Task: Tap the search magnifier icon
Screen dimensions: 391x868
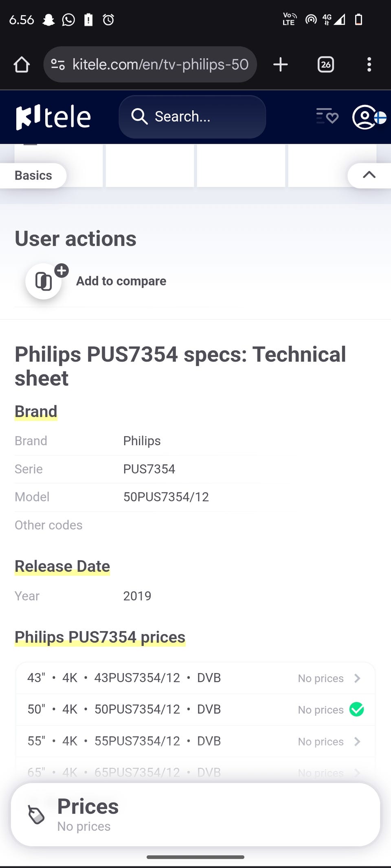Action: point(139,117)
